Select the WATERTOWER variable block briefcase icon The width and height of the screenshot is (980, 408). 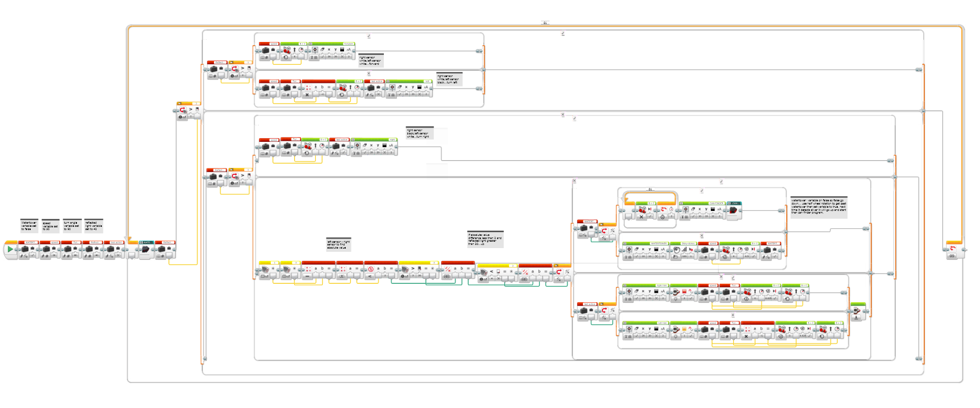[x=25, y=249]
